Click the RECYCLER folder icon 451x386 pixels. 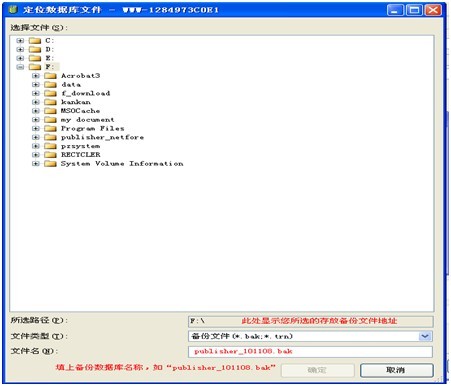[50, 155]
